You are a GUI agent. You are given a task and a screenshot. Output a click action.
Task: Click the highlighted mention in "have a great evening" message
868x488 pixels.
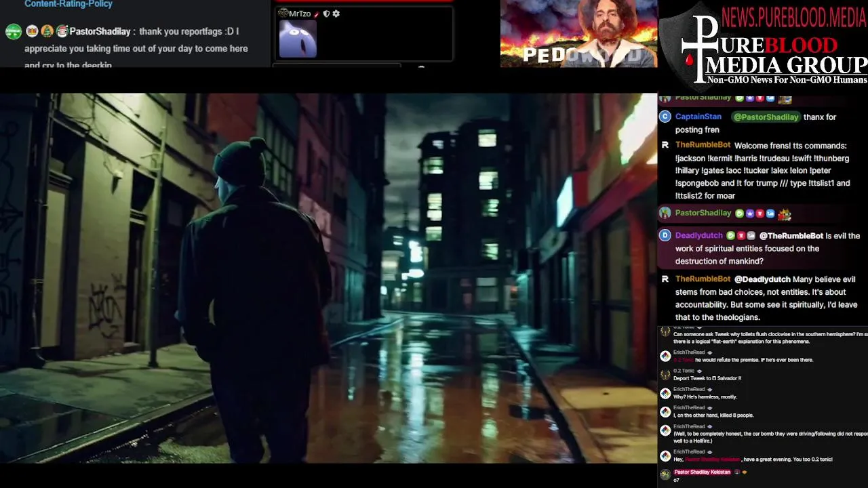tap(713, 460)
